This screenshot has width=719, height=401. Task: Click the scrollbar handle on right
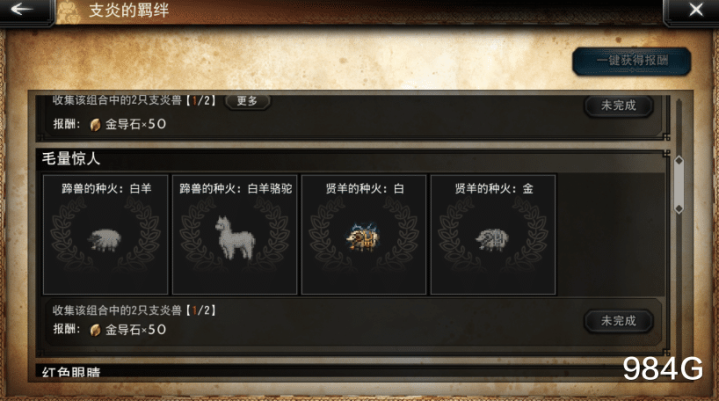[679, 185]
